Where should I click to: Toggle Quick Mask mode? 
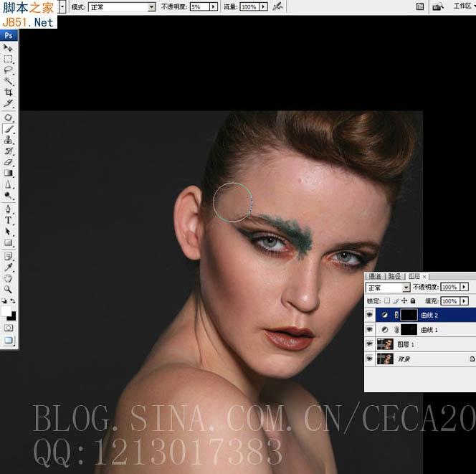tap(9, 328)
